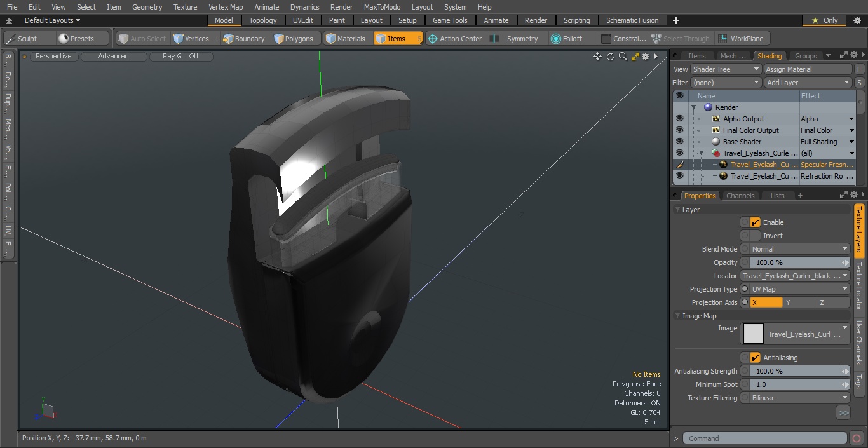Open the Falloff menu
The image size is (868, 448).
567,39
